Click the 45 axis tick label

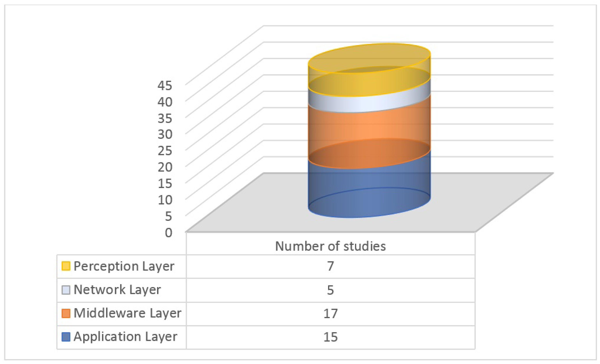click(165, 86)
